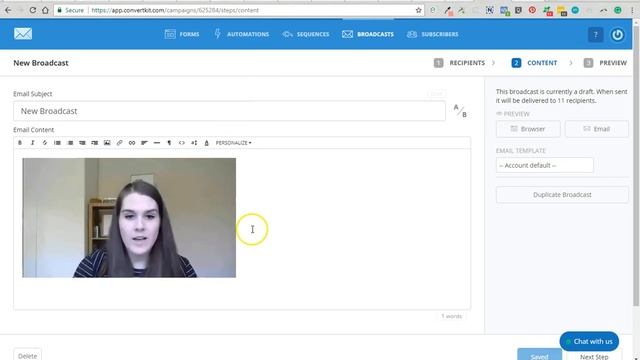Open the Forms section
The width and height of the screenshot is (640, 360).
click(182, 34)
